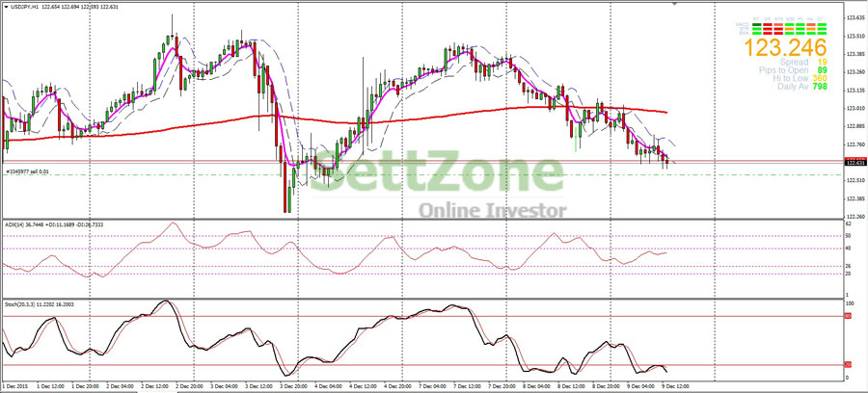Click the Spread label in dashboard
This screenshot has height=393, width=868.
click(x=794, y=63)
